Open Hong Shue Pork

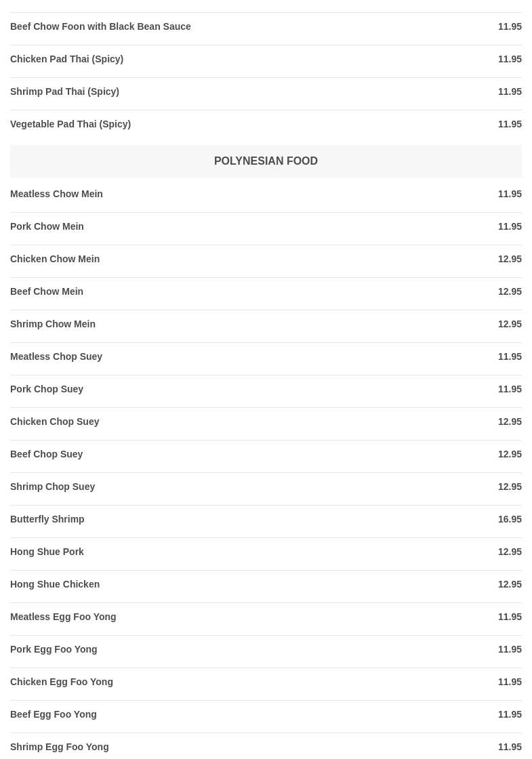(x=47, y=552)
